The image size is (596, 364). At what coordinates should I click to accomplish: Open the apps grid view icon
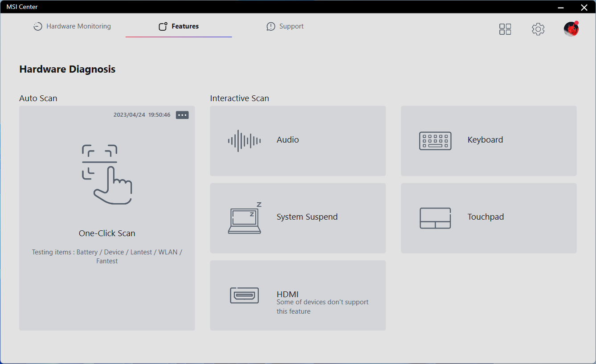pyautogui.click(x=505, y=29)
